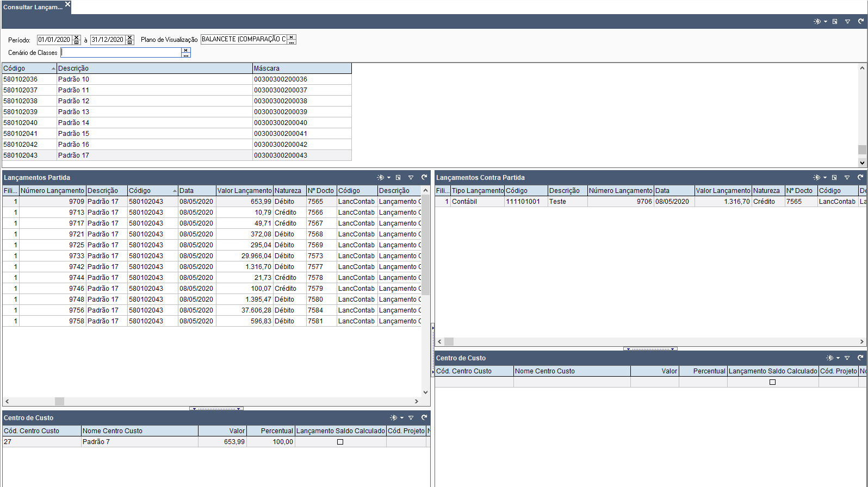Maximize the Lançamentos Contra Partida panel
This screenshot has height=487, width=868.
tap(834, 177)
